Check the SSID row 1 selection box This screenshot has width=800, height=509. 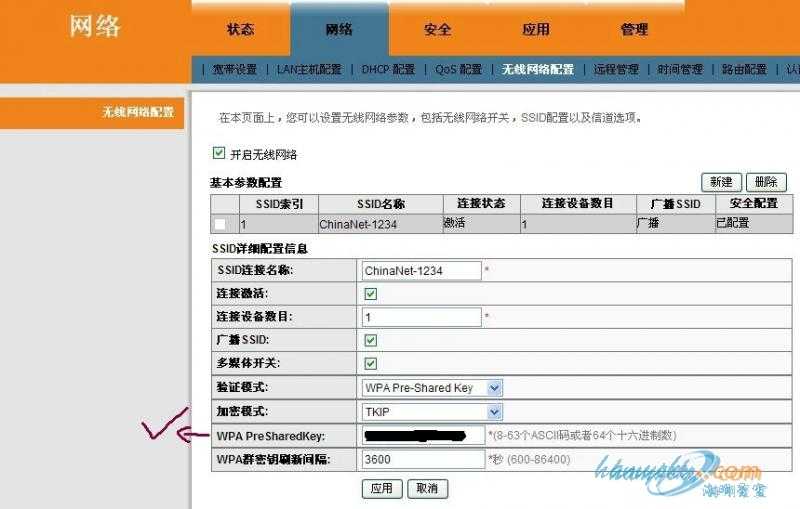coord(220,224)
